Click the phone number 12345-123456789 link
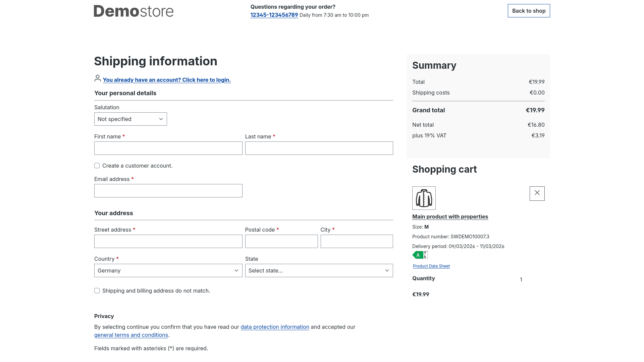This screenshot has width=644, height=362. 274,15
